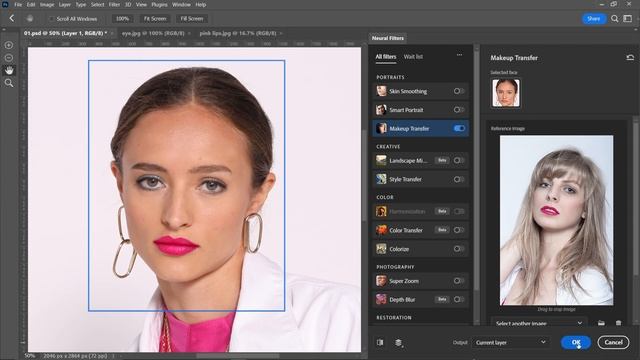The image size is (640, 360).
Task: Enable the Depth Blur toggle
Action: click(x=459, y=299)
